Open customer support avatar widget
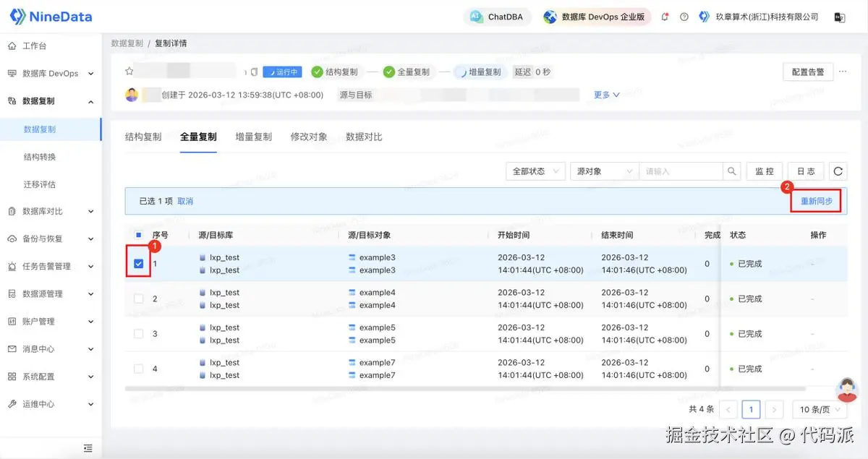Screen dimensions: 868x459 pos(847,390)
